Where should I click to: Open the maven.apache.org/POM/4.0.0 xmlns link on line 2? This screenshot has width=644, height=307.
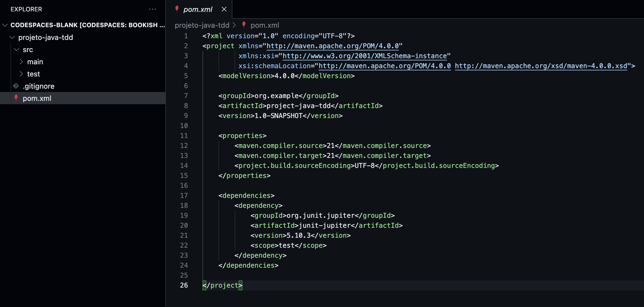(333, 46)
